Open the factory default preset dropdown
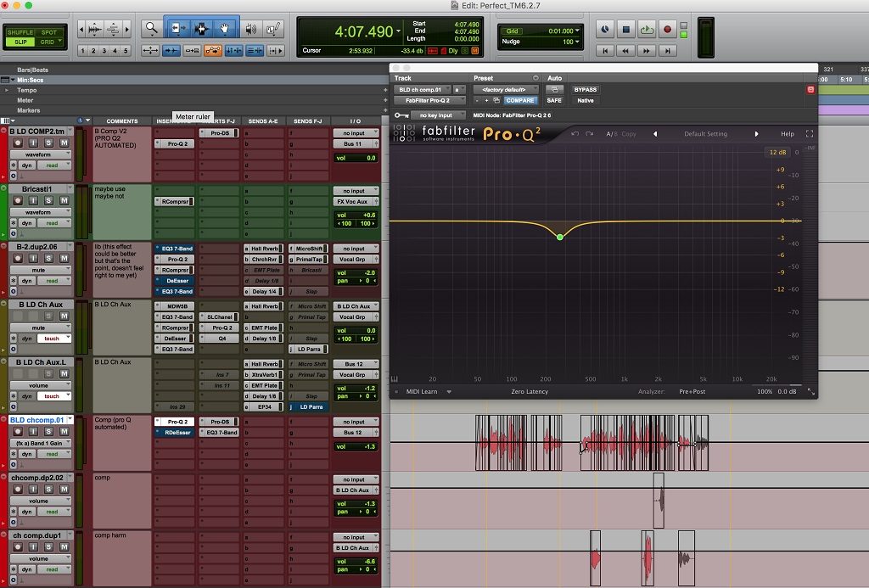 click(x=506, y=89)
